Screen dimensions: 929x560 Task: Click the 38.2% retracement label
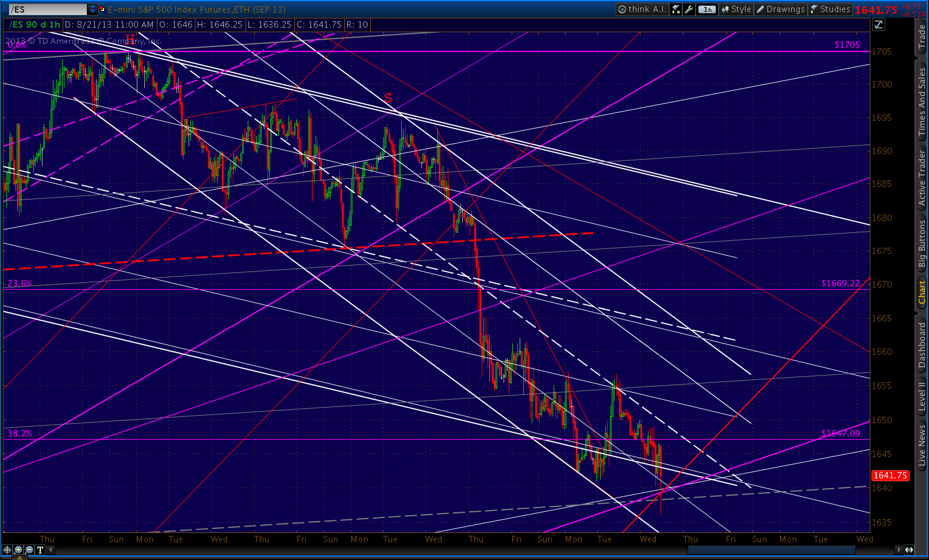20,434
